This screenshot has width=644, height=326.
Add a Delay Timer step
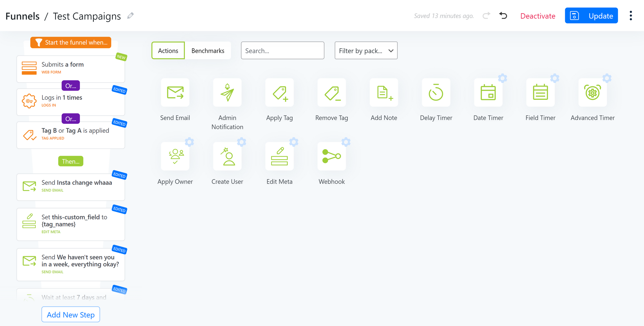(436, 92)
